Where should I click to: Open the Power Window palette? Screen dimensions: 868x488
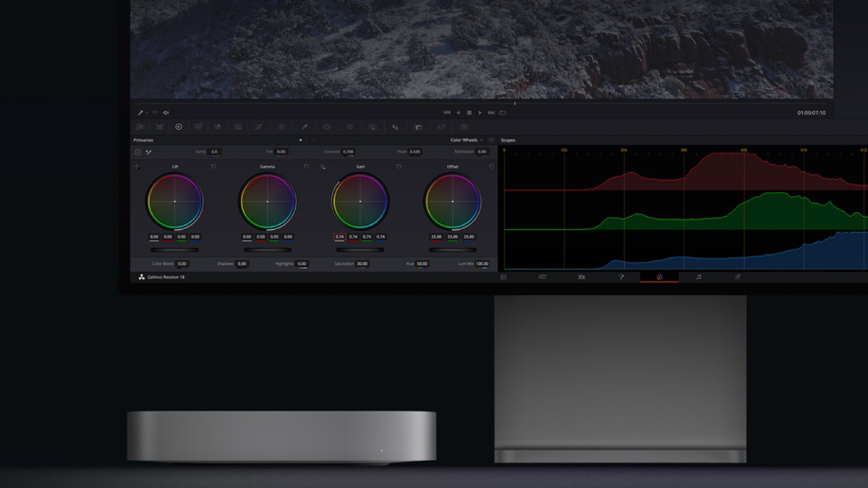[327, 127]
